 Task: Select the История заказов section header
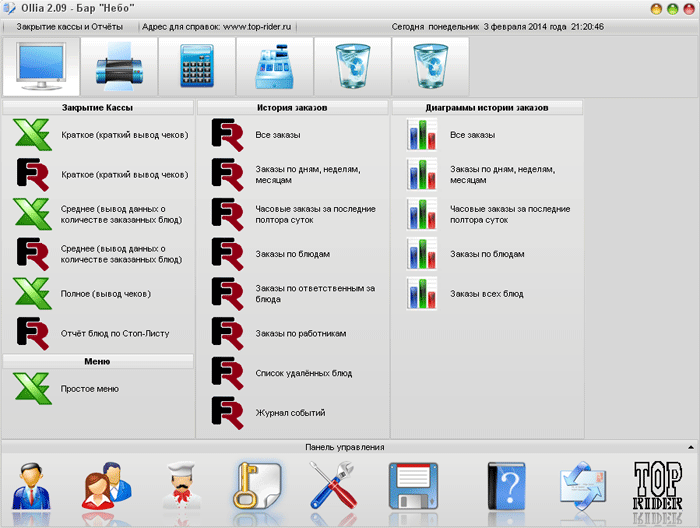coord(292,108)
